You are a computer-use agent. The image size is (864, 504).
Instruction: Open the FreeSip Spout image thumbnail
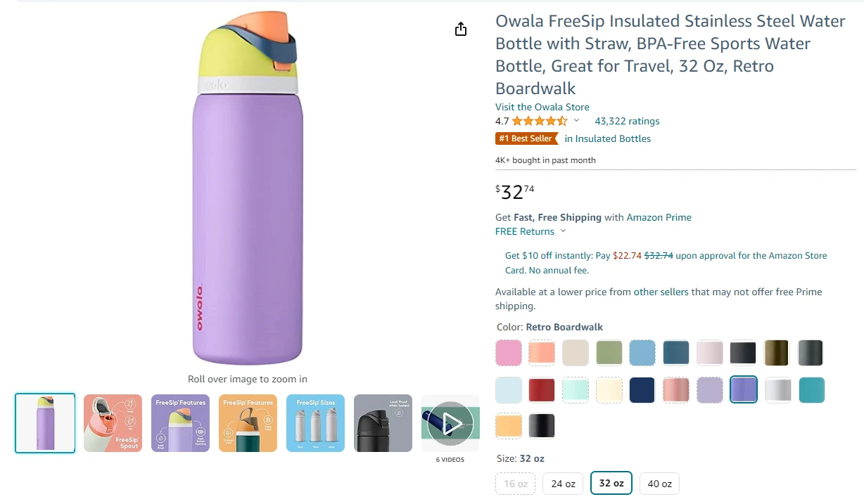113,423
